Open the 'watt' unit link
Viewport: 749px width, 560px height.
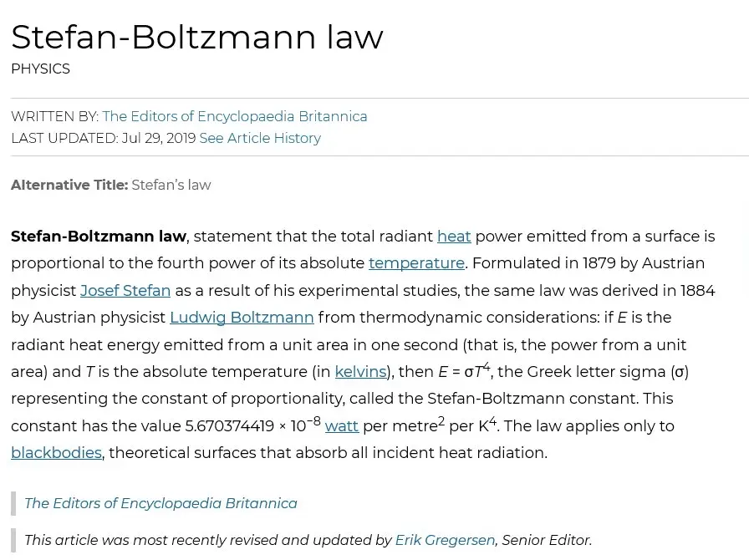(342, 426)
